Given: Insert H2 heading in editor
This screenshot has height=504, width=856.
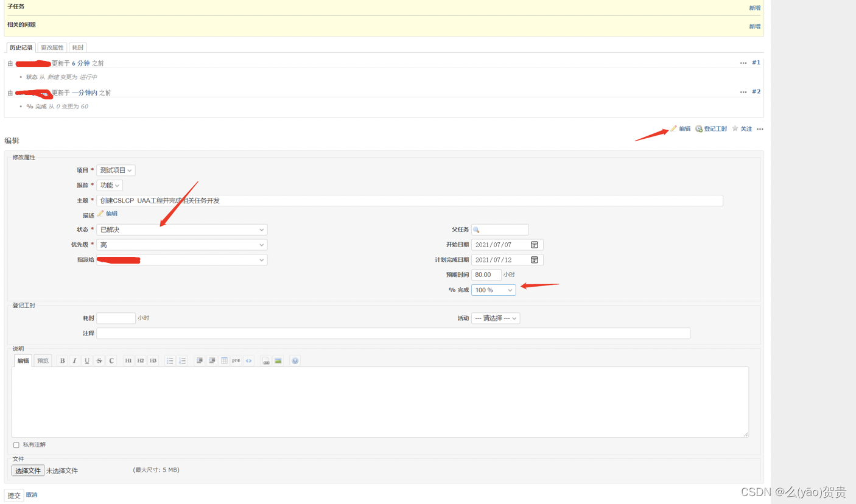Looking at the screenshot, I should tap(141, 361).
